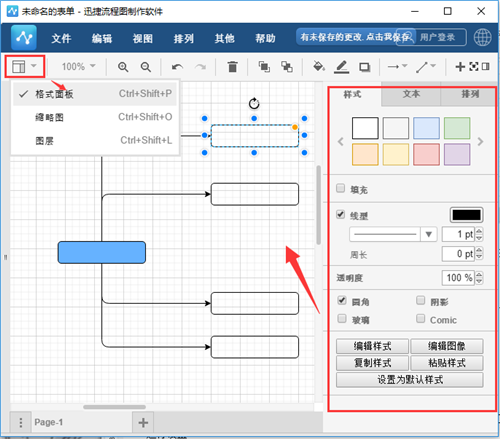Increase line width 1 pt stepper
500x439 pixels.
479,231
